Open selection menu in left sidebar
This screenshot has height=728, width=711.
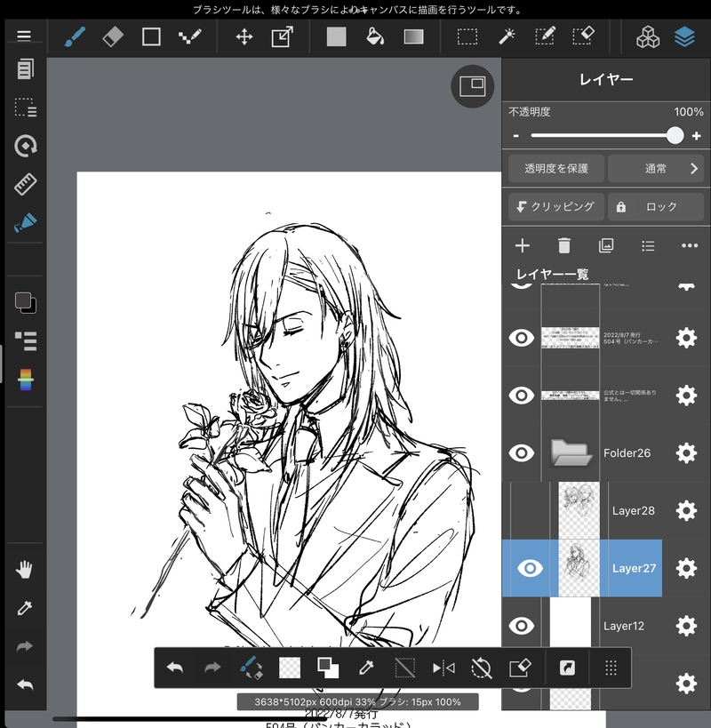pyautogui.click(x=25, y=108)
